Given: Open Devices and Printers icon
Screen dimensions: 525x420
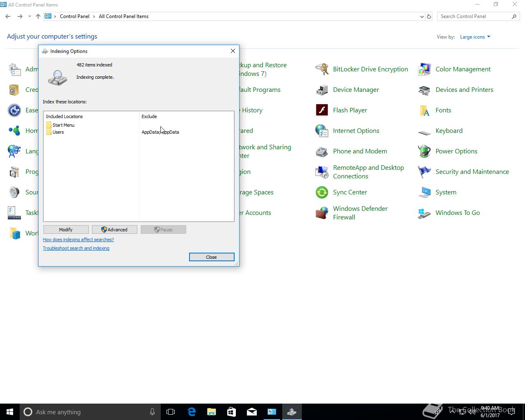Looking at the screenshot, I should tap(425, 90).
